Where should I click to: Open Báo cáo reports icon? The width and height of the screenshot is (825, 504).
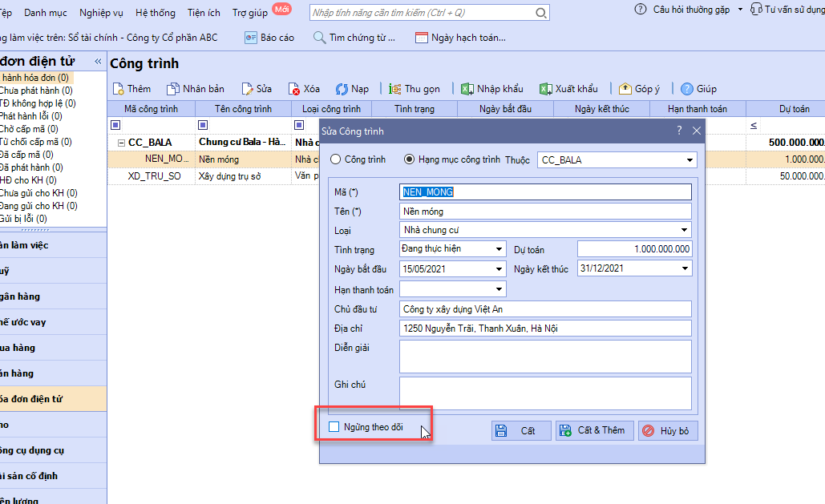250,38
